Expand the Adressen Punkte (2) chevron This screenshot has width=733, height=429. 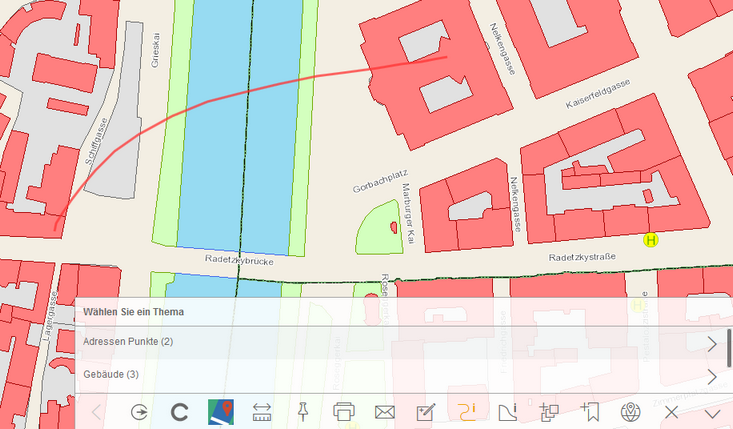[712, 344]
